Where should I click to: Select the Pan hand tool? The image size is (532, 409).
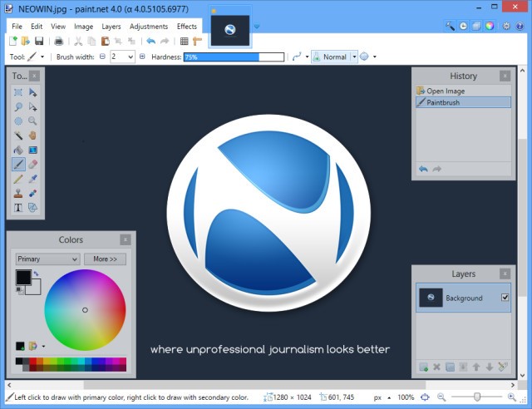coord(32,136)
